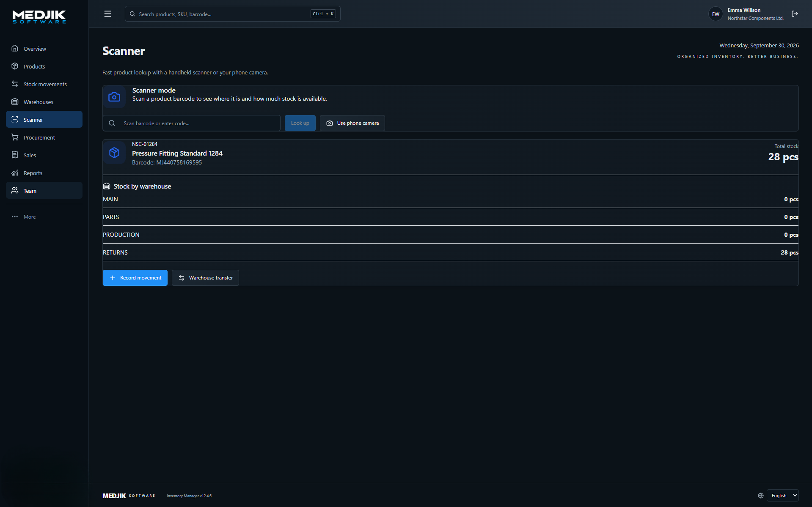Click the magnifier icon in top search bar
Image resolution: width=812 pixels, height=507 pixels.
[x=132, y=14]
